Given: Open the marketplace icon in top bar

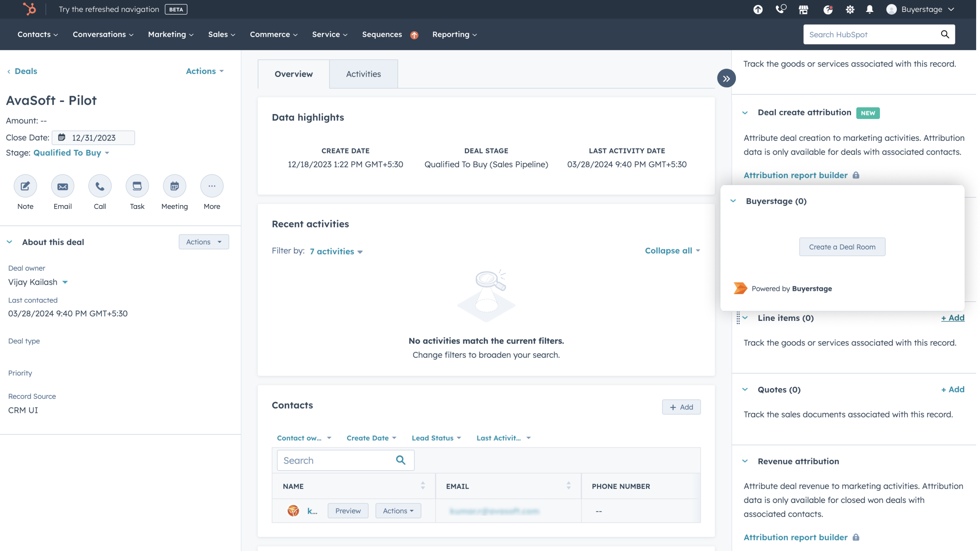Looking at the screenshot, I should (803, 10).
